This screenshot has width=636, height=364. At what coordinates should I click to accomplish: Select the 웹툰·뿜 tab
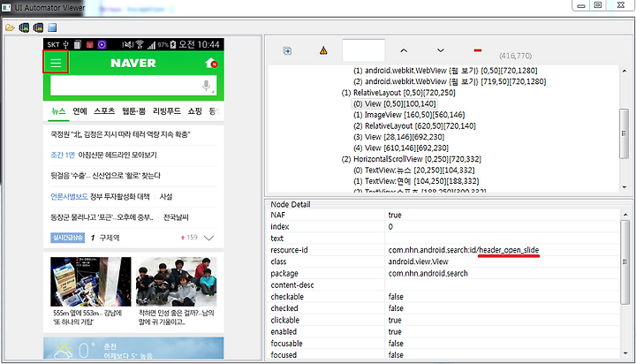tap(134, 111)
